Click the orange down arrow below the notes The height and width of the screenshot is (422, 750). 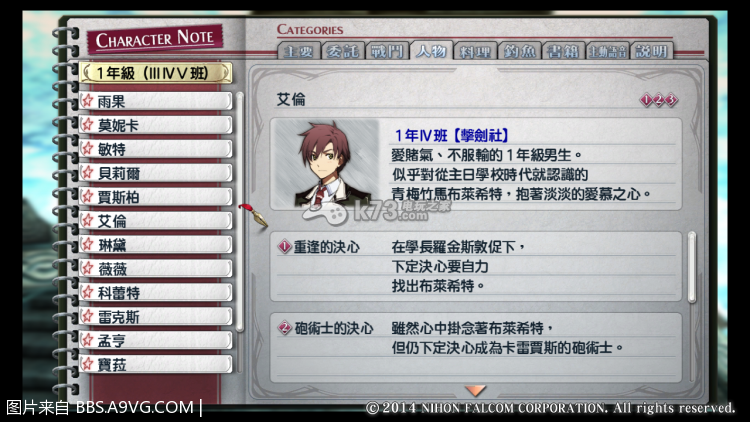click(475, 390)
